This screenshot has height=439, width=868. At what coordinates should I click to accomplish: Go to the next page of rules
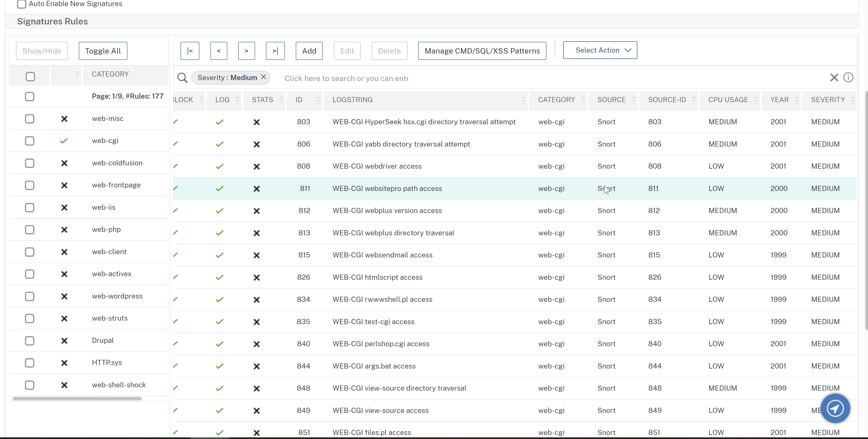point(246,51)
